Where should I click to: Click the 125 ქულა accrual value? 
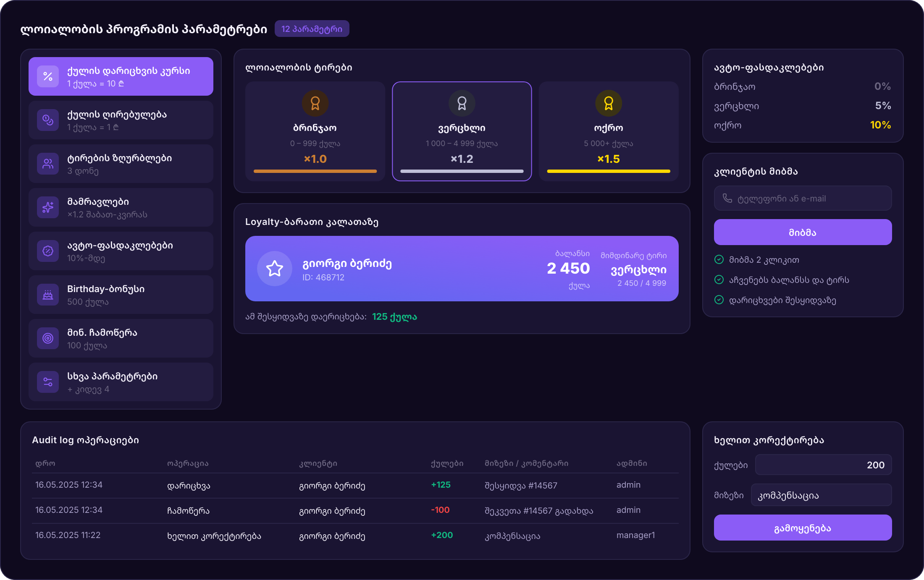(394, 316)
